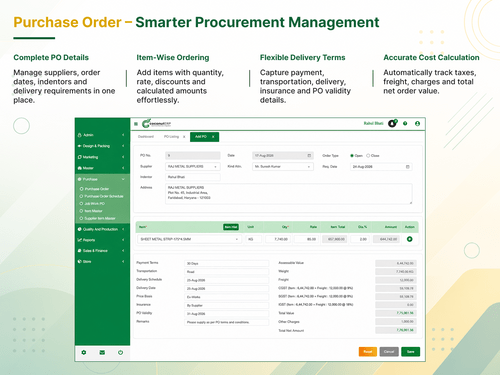Screen dimensions: 500x375
Task: Click the orange Reset button
Action: (x=368, y=352)
